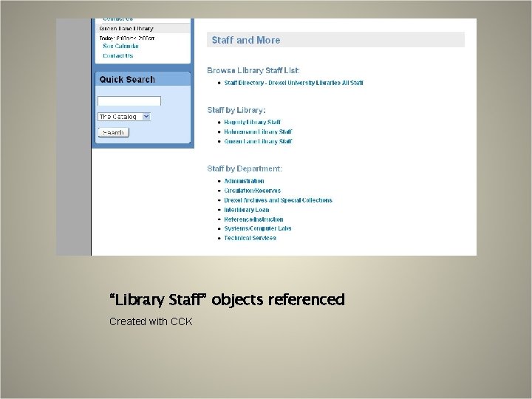
Task: Open the Administration department link
Action: [244, 181]
